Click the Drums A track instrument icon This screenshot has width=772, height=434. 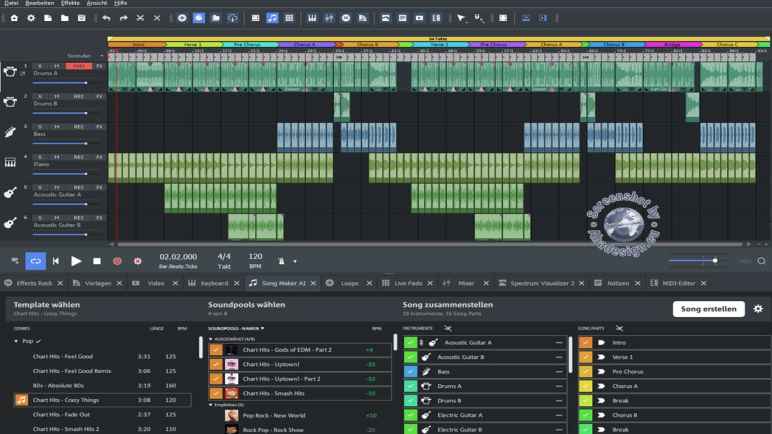10,72
